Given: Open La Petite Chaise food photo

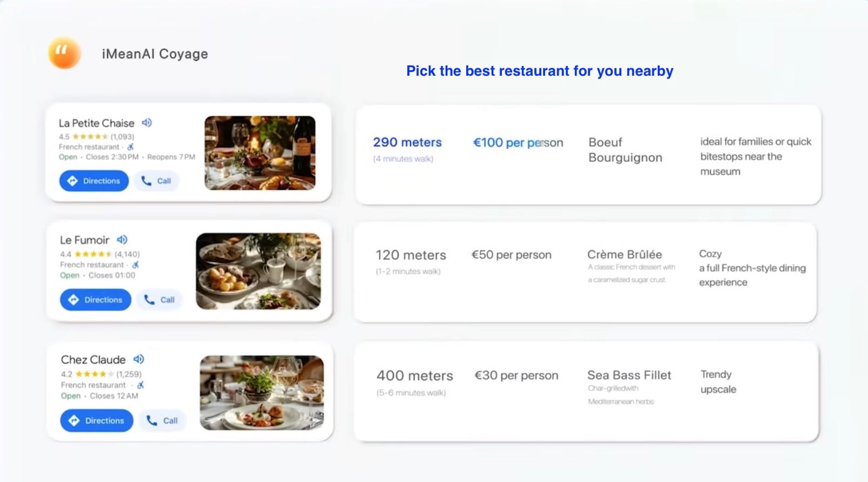Looking at the screenshot, I should (260, 153).
